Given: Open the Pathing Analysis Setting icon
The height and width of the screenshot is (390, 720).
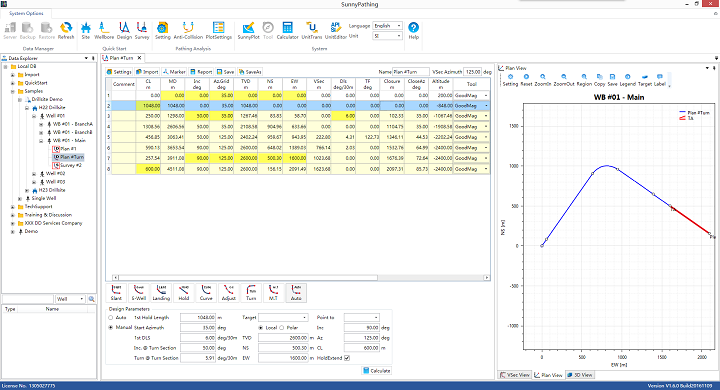Looking at the screenshot, I should click(163, 30).
